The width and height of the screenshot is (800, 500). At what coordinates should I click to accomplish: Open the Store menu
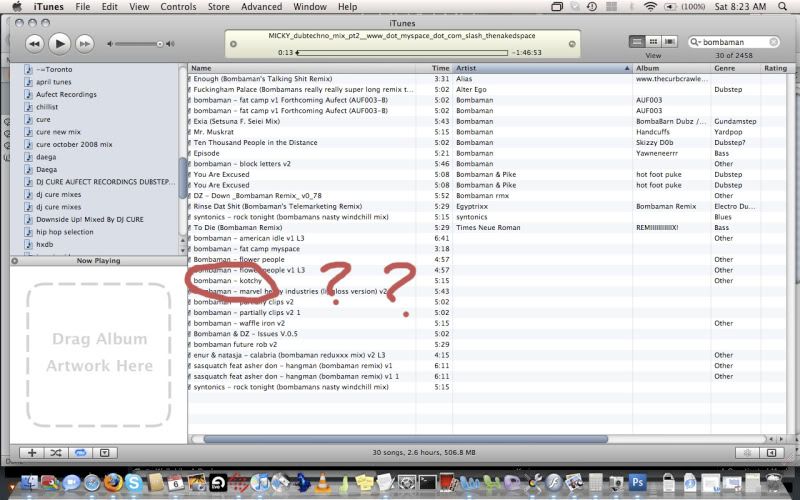pyautogui.click(x=218, y=7)
